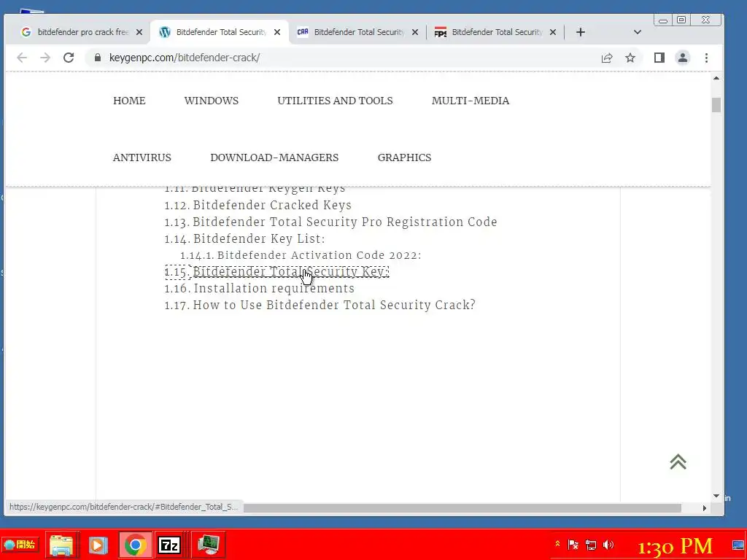Screen dimensions: 747x560
Task: Open UTILITIES AND TOOLS menu item
Action: tap(336, 101)
